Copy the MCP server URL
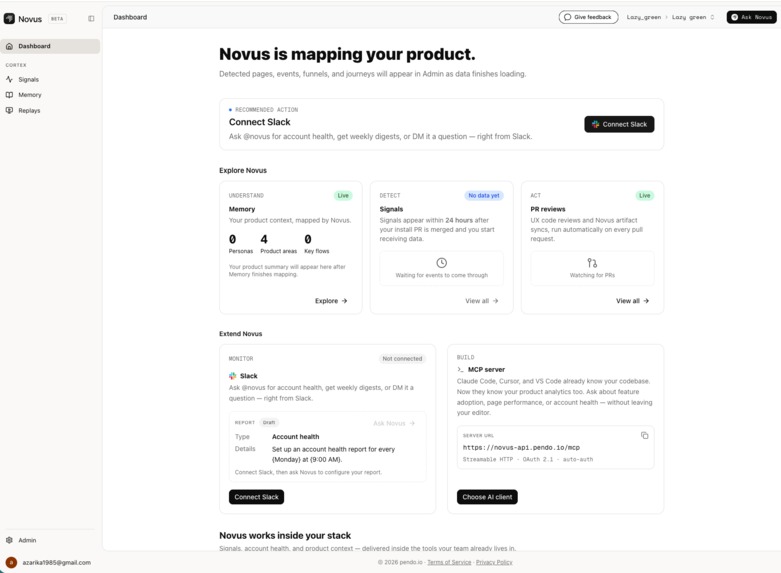Viewport: 781px width, 573px height. (x=645, y=435)
